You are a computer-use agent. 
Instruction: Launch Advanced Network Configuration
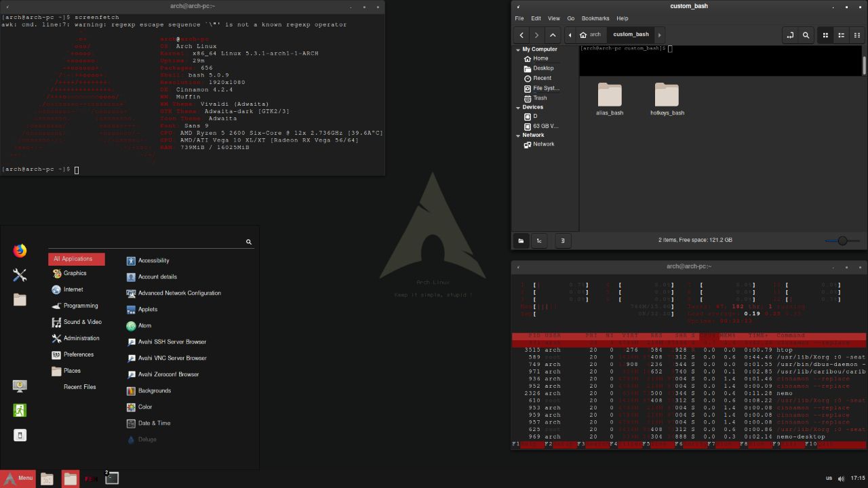174,293
